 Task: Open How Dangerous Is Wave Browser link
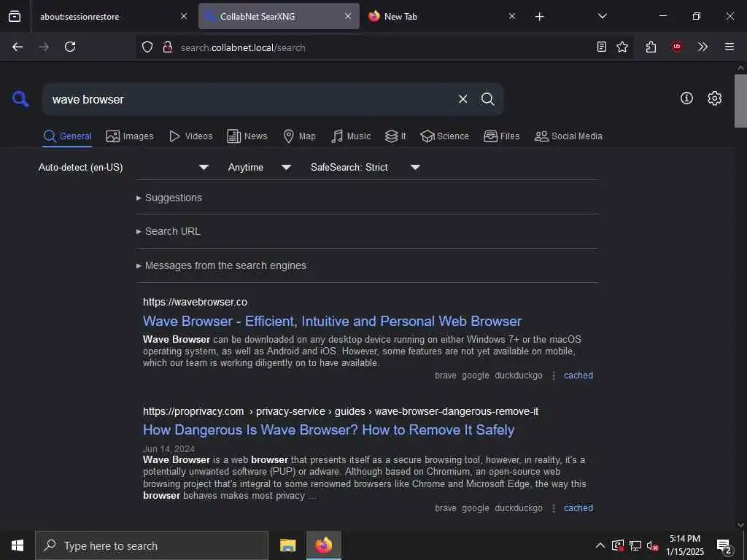(x=328, y=430)
